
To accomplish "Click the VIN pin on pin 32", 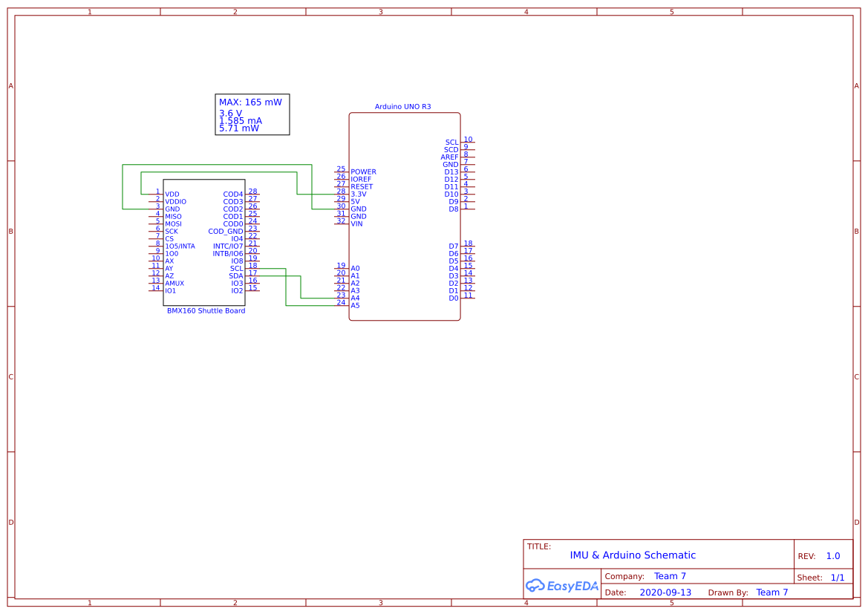I will click(x=356, y=223).
